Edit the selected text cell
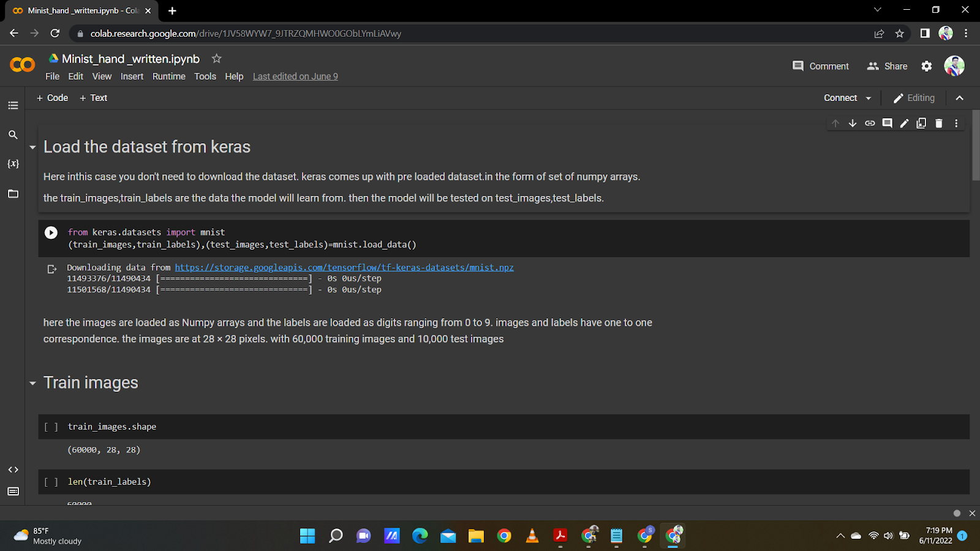This screenshot has width=980, height=551. [904, 123]
